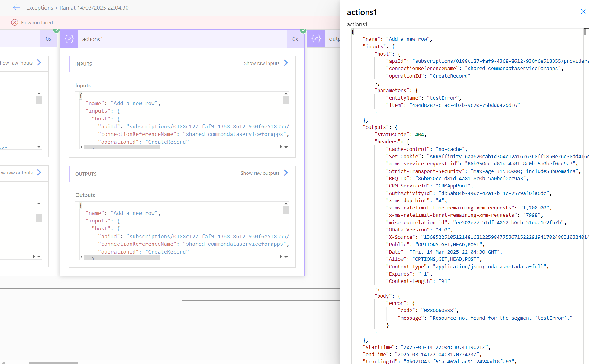Open Show raw inputs in actions1 card

click(x=262, y=63)
